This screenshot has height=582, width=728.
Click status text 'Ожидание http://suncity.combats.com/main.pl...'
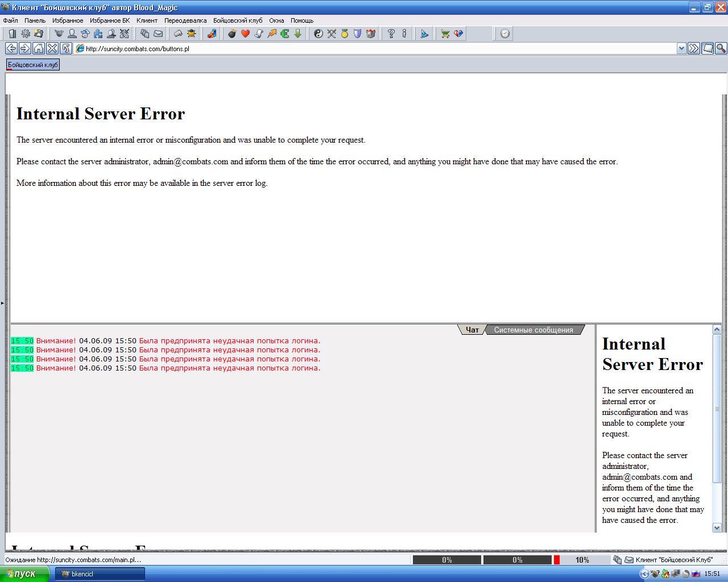pyautogui.click(x=73, y=560)
